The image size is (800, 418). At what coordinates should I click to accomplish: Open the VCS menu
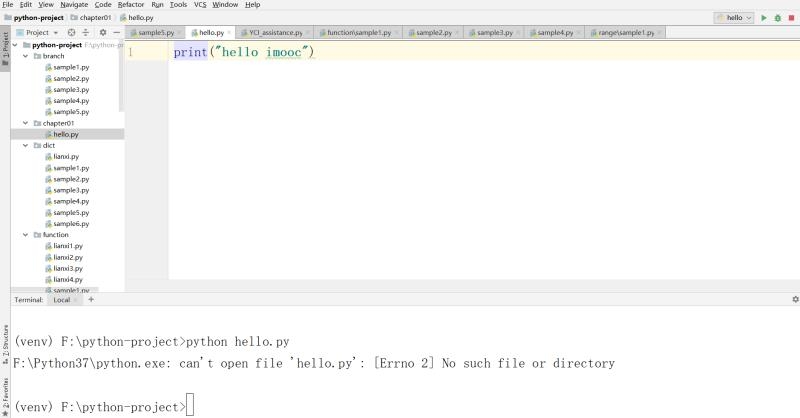(x=200, y=5)
